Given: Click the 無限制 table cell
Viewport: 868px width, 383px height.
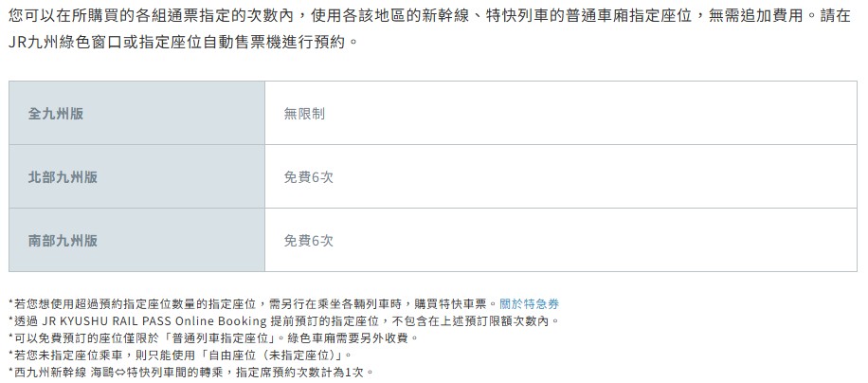Looking at the screenshot, I should pyautogui.click(x=561, y=113).
